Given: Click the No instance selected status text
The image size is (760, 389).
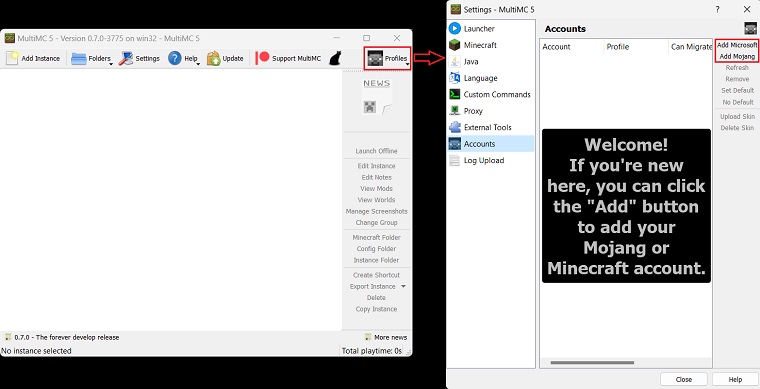Looking at the screenshot, I should (36, 351).
